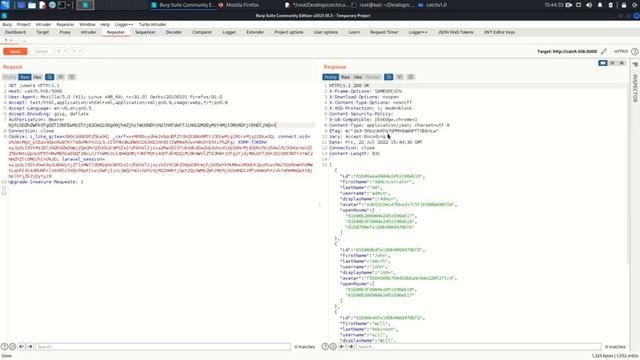This screenshot has width=640, height=360.
Task: Open Request search help icon
Action: [4, 347]
